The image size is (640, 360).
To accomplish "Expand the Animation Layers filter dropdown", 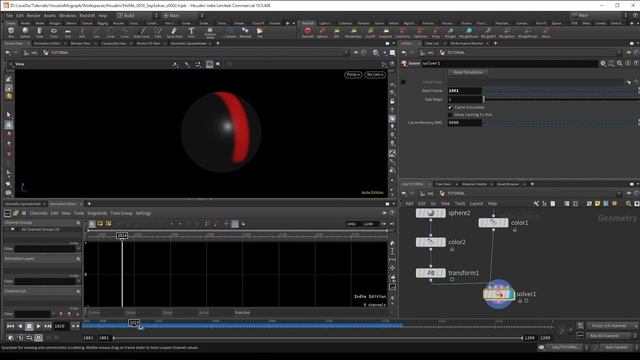I will click(78, 281).
